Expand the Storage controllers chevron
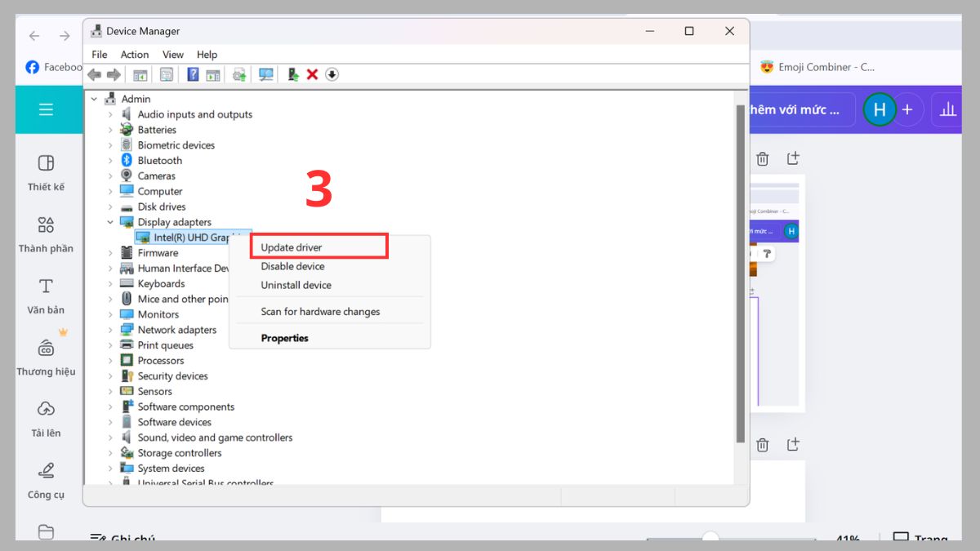 (110, 453)
